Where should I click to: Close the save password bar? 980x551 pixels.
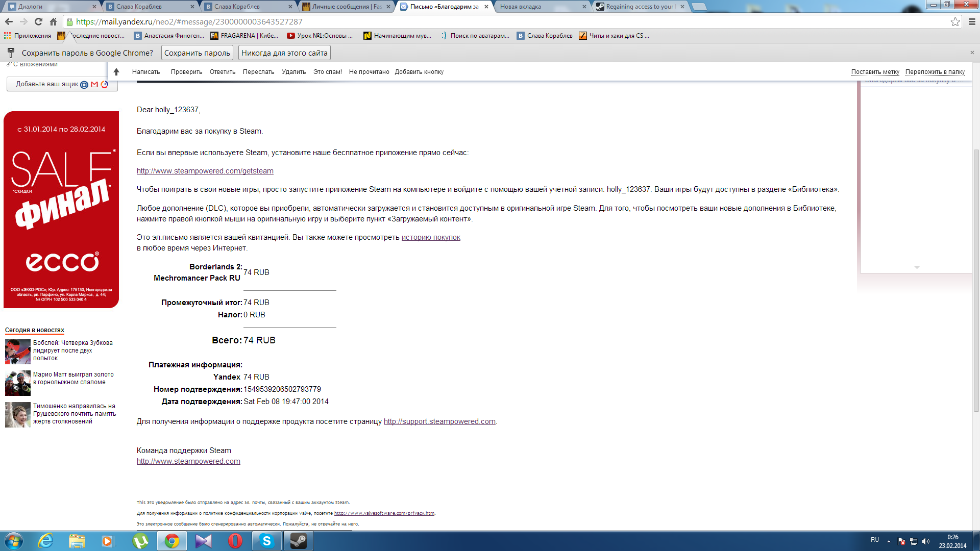972,53
